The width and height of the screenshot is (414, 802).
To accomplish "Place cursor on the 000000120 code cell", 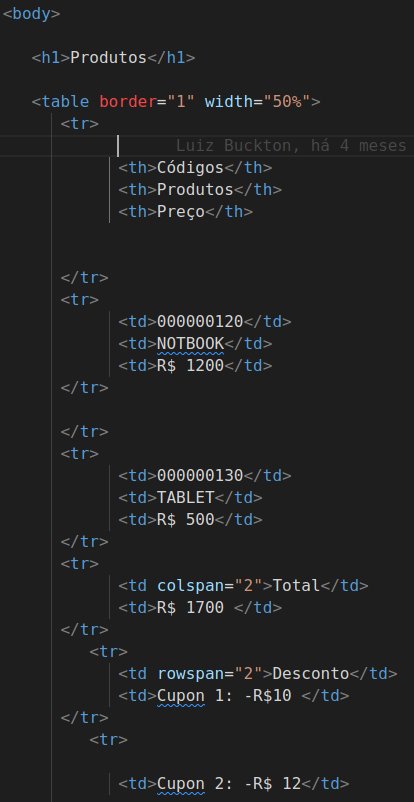I will tap(200, 322).
